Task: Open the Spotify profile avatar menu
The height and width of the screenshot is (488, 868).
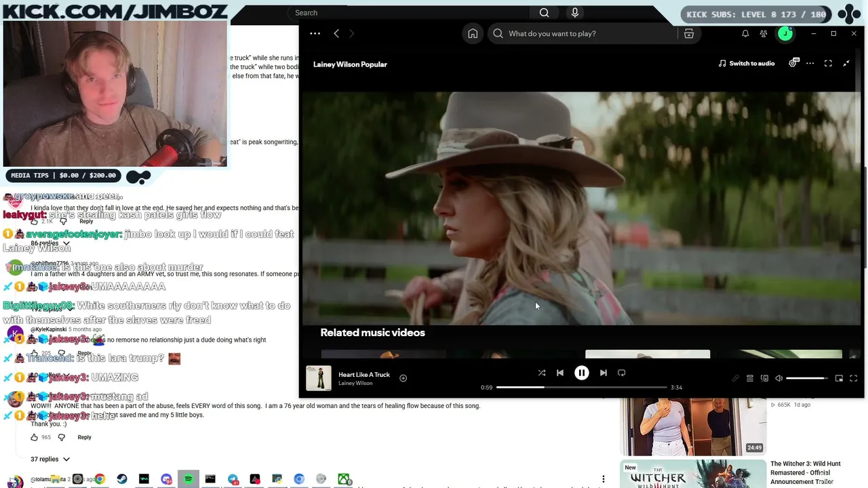Action: 785,33
